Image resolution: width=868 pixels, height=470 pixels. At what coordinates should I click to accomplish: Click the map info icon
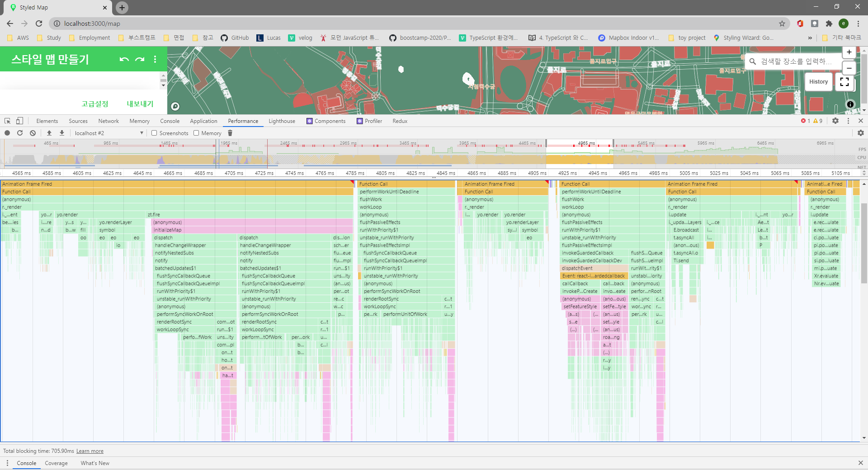point(850,104)
